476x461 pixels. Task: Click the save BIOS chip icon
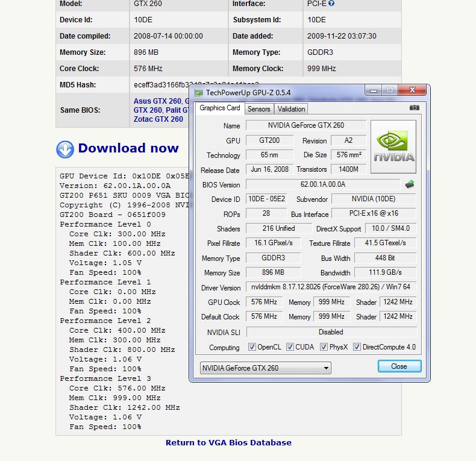point(410,184)
